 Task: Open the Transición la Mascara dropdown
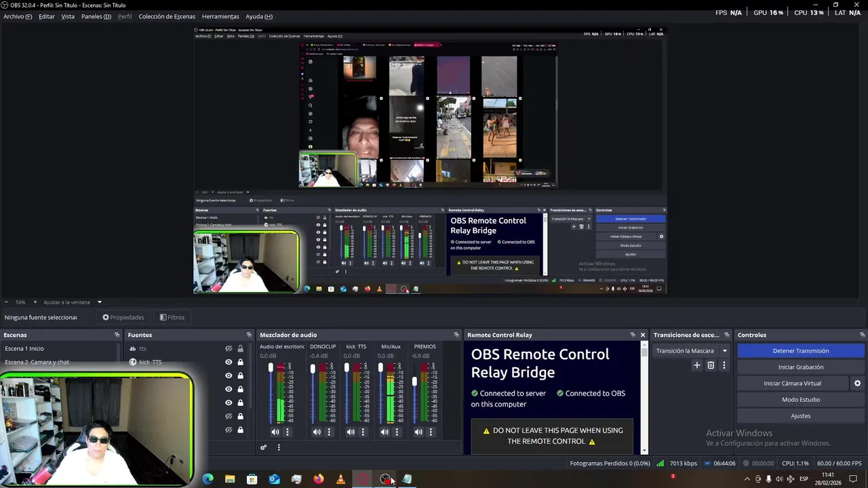691,350
